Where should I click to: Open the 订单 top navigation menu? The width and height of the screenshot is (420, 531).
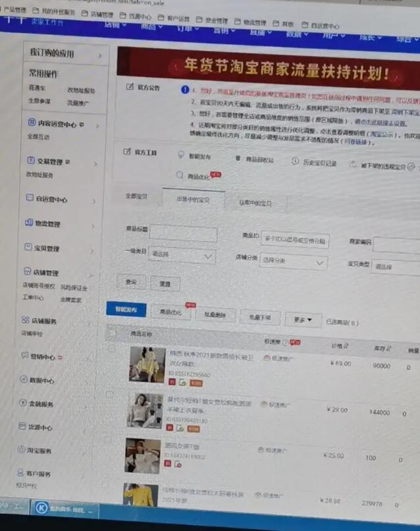(188, 29)
